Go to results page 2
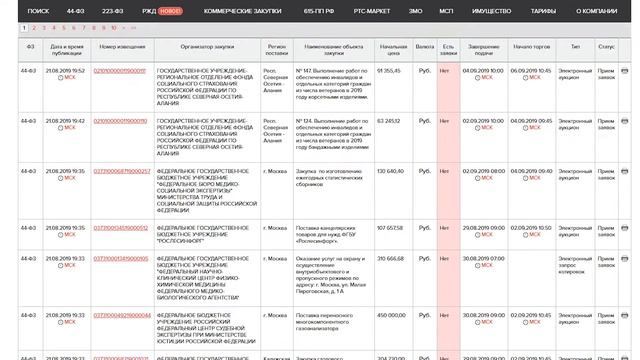The width and height of the screenshot is (640, 360). pos(34,28)
